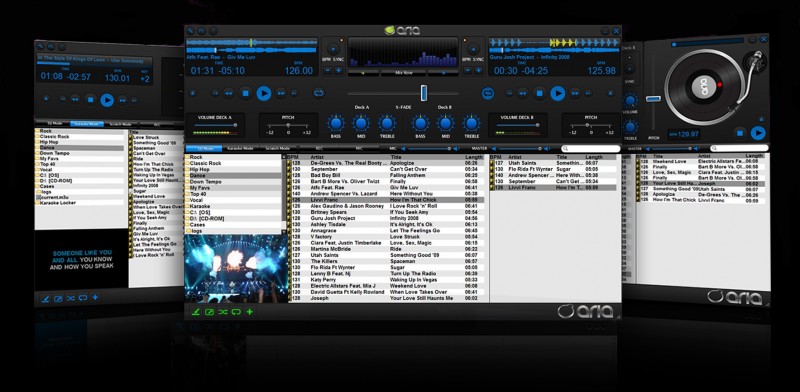The height and width of the screenshot is (392, 800).
Task: Click the crossfader slider handle
Action: coord(423,93)
